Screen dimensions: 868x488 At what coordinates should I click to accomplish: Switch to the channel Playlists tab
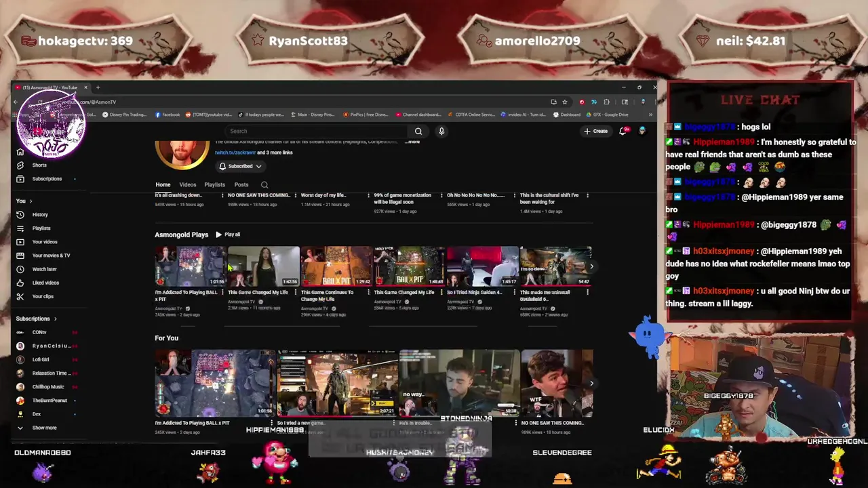click(x=214, y=185)
